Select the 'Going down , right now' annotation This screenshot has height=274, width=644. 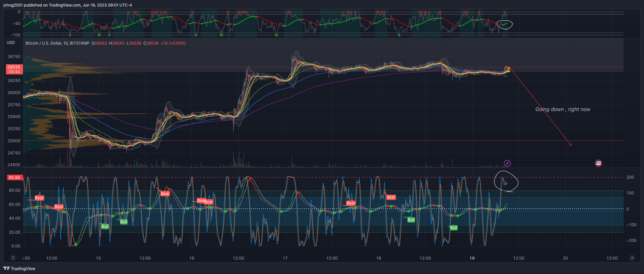pos(563,109)
